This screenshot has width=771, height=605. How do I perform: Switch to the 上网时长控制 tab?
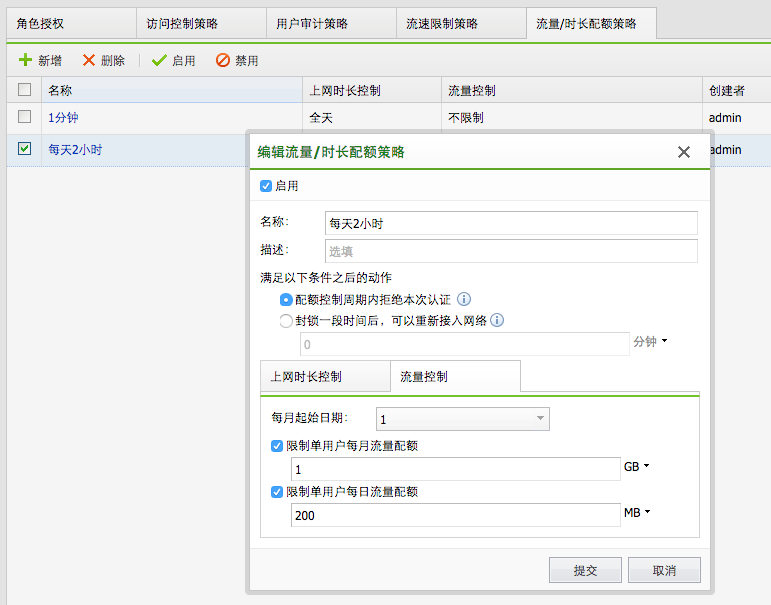coord(306,377)
